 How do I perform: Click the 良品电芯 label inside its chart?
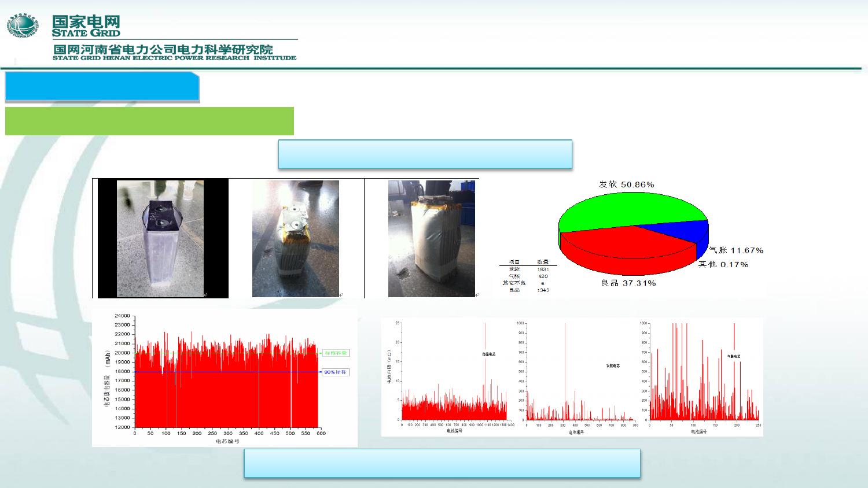pyautogui.click(x=489, y=354)
